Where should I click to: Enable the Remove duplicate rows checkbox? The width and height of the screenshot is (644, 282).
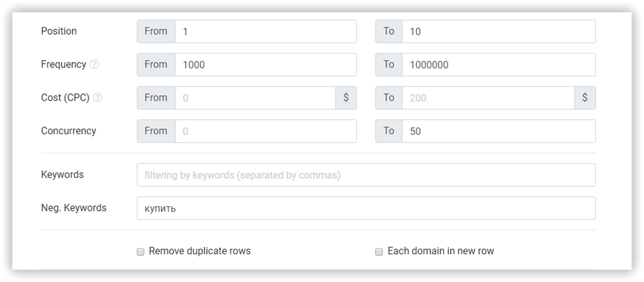pos(141,252)
